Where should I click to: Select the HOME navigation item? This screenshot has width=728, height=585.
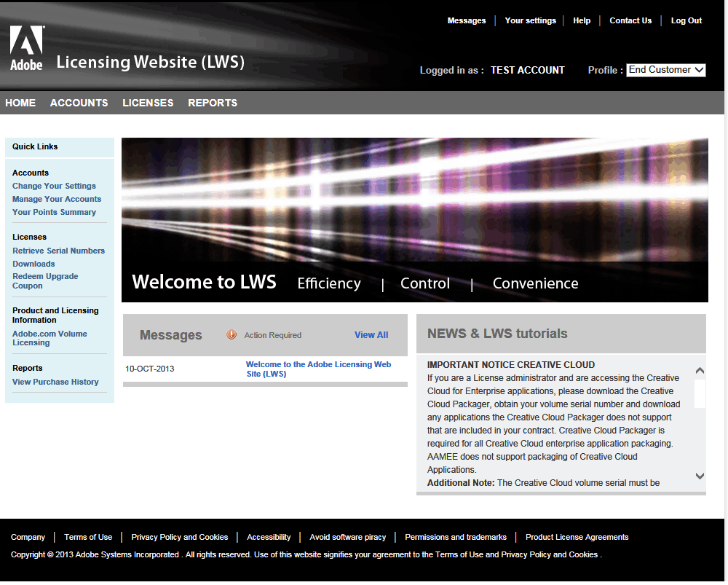[x=20, y=103]
